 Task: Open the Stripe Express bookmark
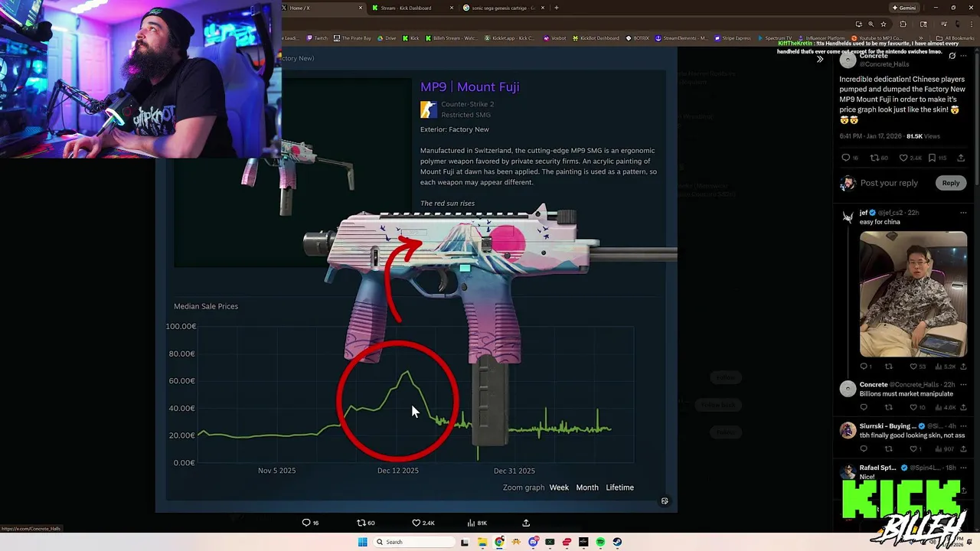point(733,38)
